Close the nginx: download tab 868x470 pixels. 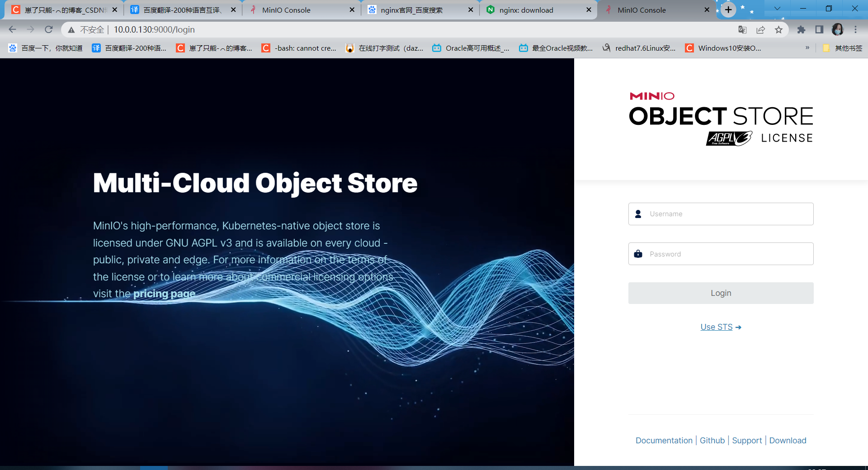[x=589, y=9]
